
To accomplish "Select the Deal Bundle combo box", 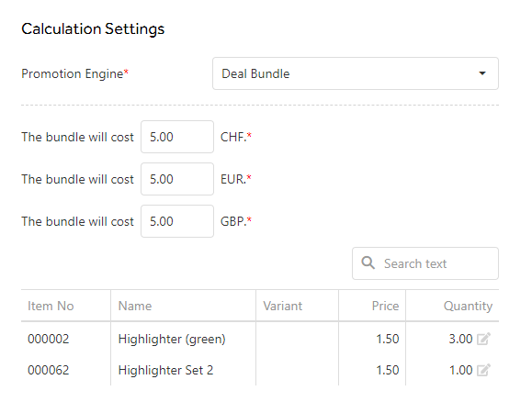I will pos(356,73).
